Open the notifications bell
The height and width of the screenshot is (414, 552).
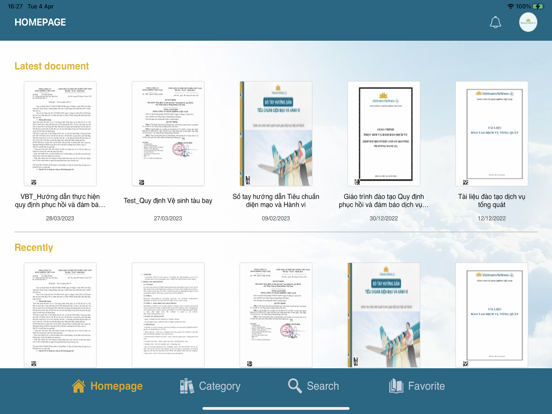(x=495, y=22)
